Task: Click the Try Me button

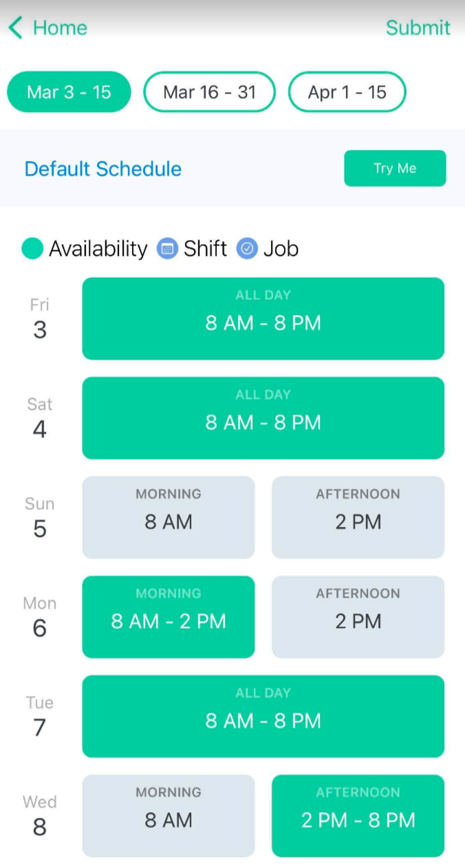Action: 395,169
